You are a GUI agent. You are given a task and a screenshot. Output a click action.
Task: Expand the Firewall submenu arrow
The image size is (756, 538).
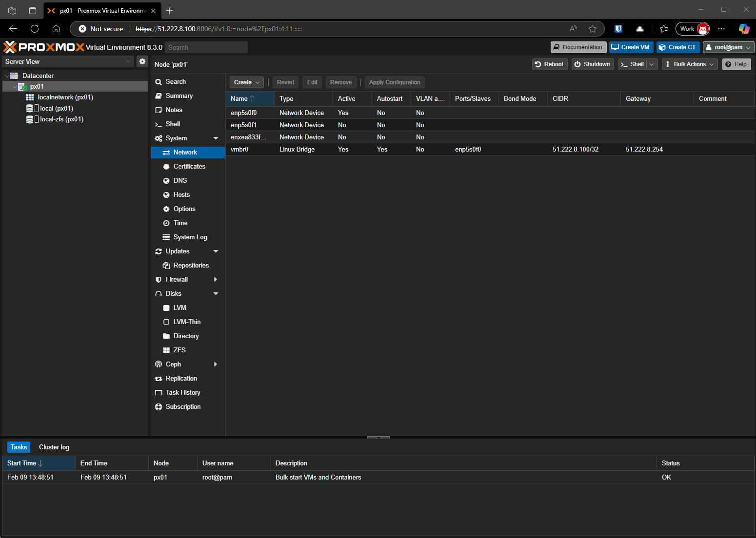pyautogui.click(x=216, y=280)
